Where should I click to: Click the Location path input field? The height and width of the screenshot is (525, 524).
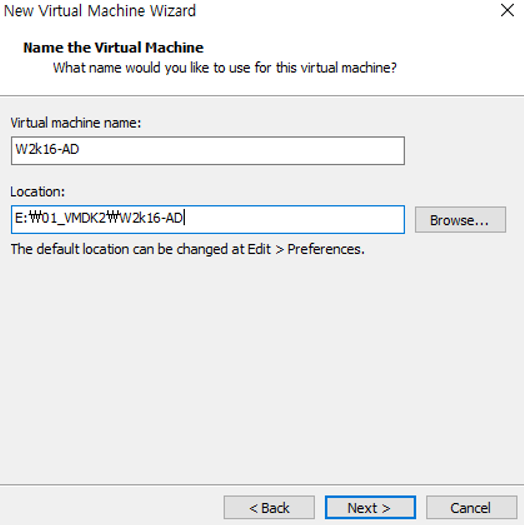coord(208,219)
